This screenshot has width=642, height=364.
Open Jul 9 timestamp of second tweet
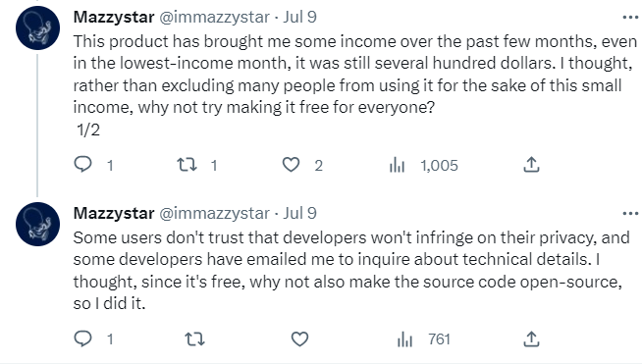300,213
